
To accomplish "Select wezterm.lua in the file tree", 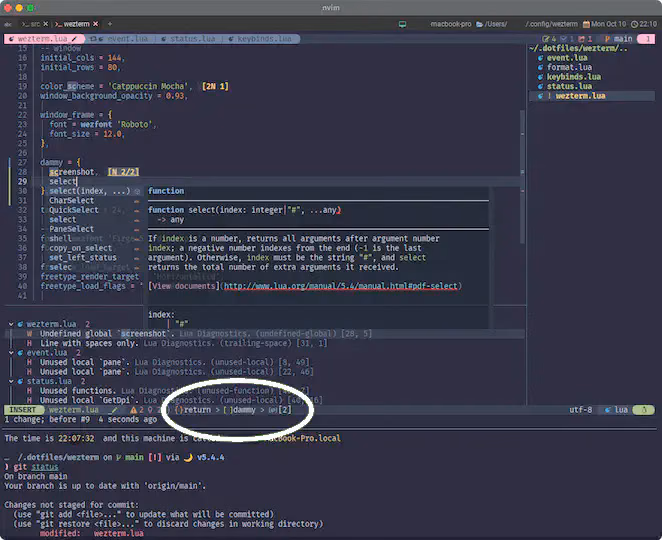I will click(592, 96).
